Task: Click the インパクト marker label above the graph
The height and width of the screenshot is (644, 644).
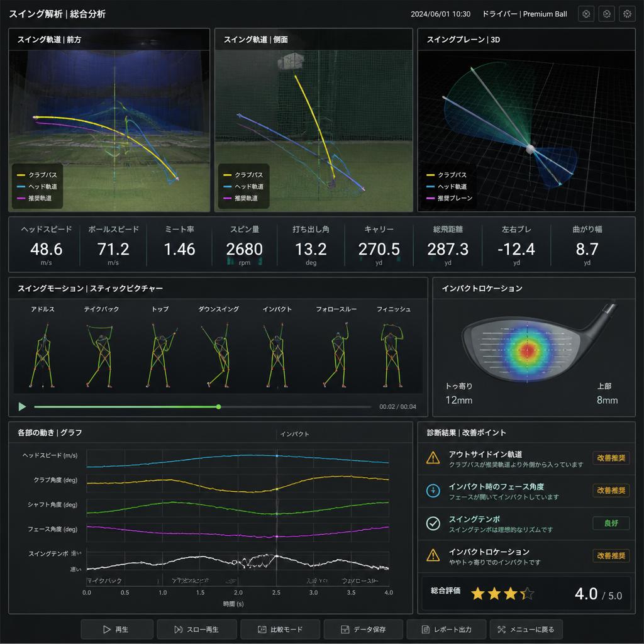Action: click(x=294, y=434)
